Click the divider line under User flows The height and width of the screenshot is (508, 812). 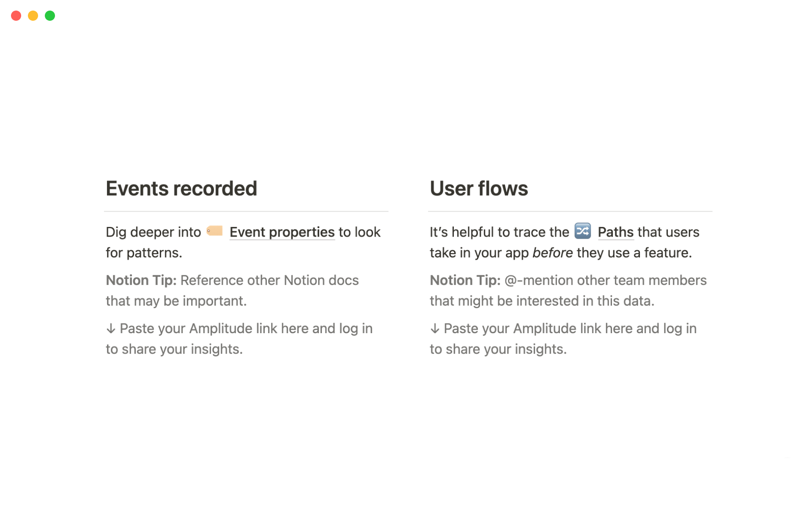point(570,211)
